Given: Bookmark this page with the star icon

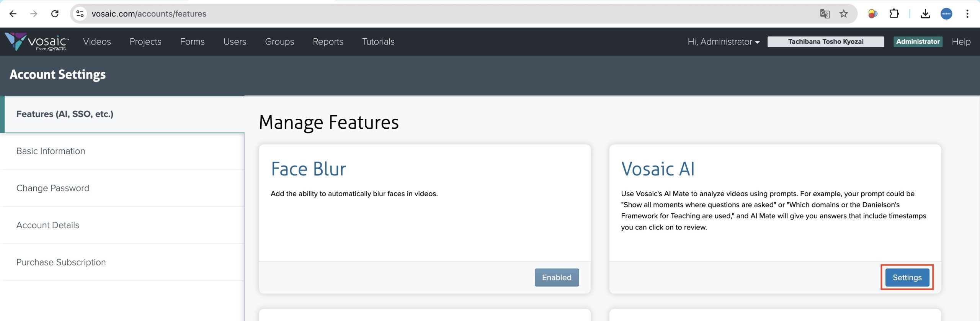Looking at the screenshot, I should point(844,14).
